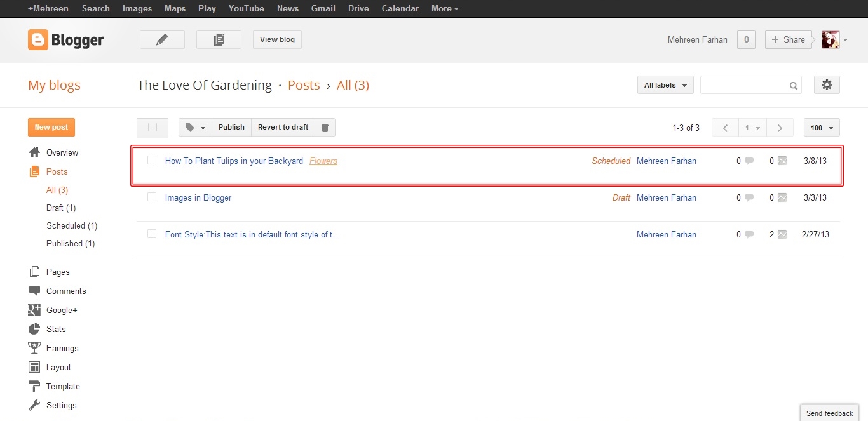The image size is (868, 421).
Task: Toggle the select-all posts checkbox
Action: point(153,128)
